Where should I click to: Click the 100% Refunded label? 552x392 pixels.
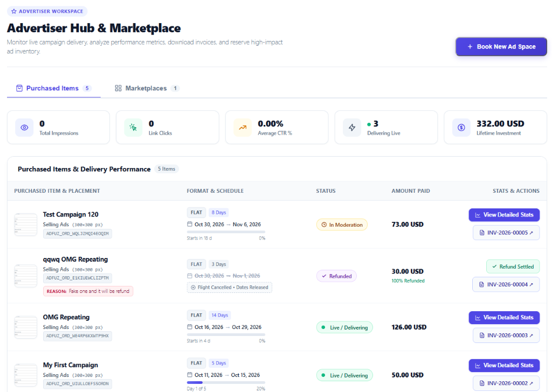pyautogui.click(x=408, y=281)
